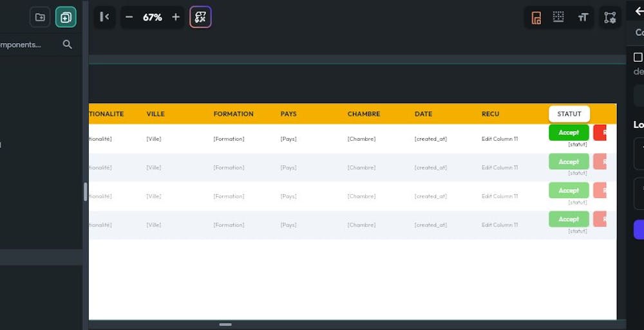The width and height of the screenshot is (644, 330).
Task: Click the add folder icon
Action: tap(40, 17)
